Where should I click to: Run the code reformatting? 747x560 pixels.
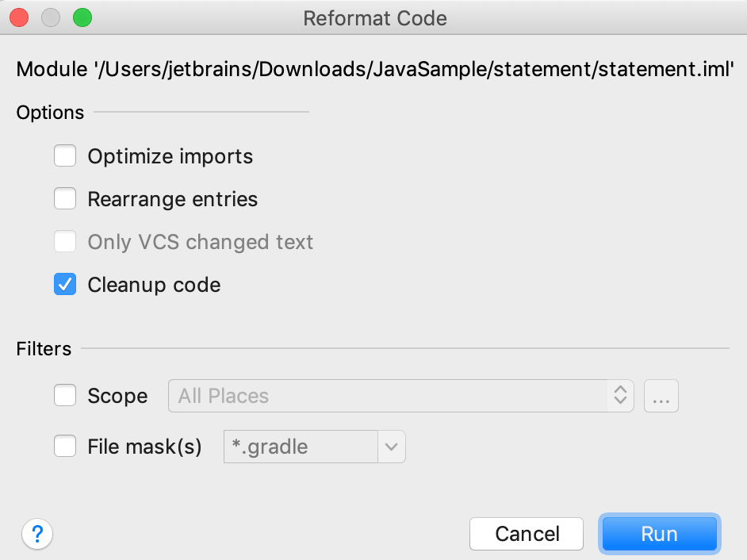(x=659, y=534)
